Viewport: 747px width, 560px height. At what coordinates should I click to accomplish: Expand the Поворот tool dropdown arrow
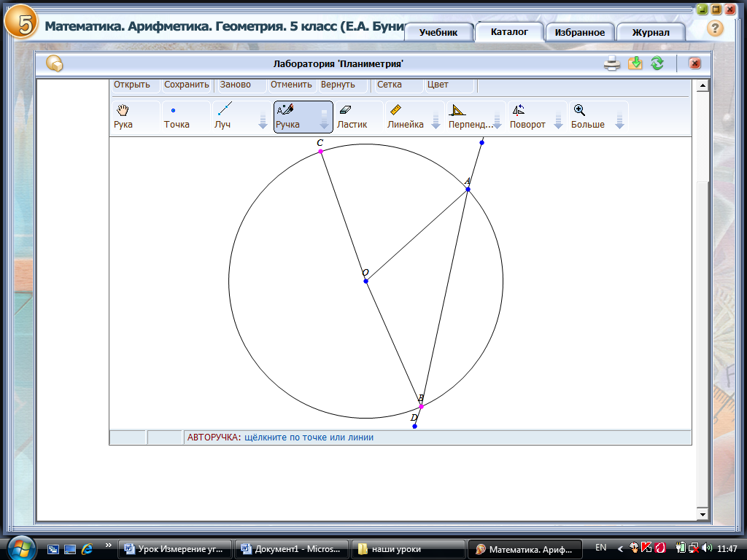click(x=558, y=121)
